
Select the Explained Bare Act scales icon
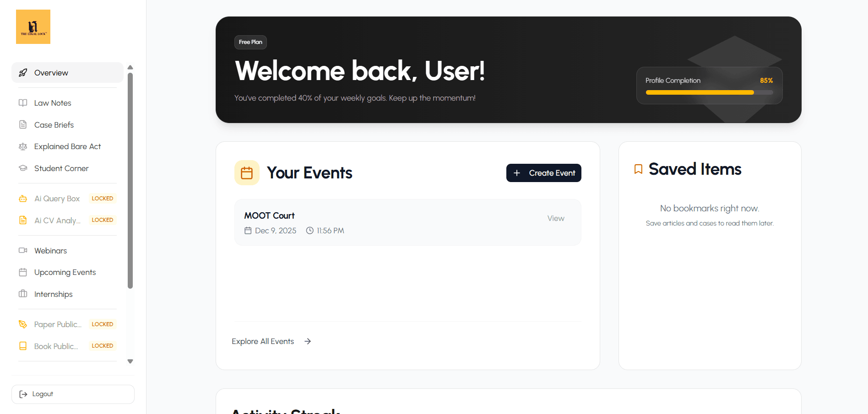tap(23, 146)
